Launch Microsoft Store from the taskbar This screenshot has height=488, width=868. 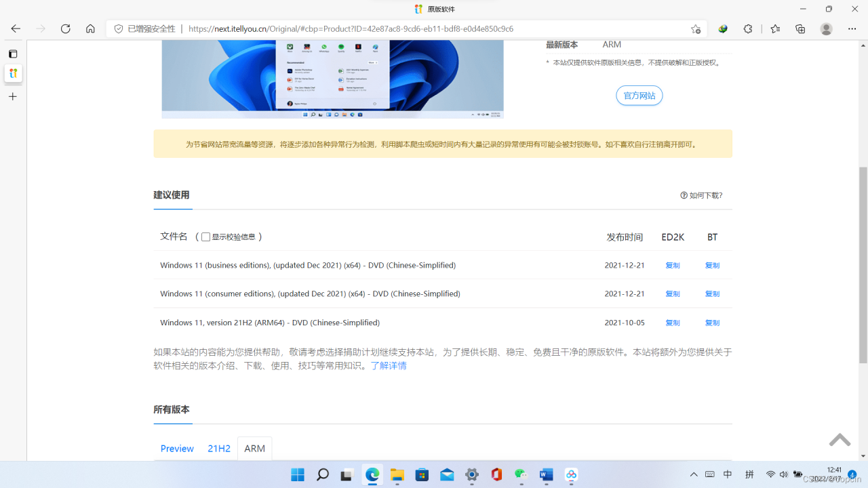(x=422, y=475)
